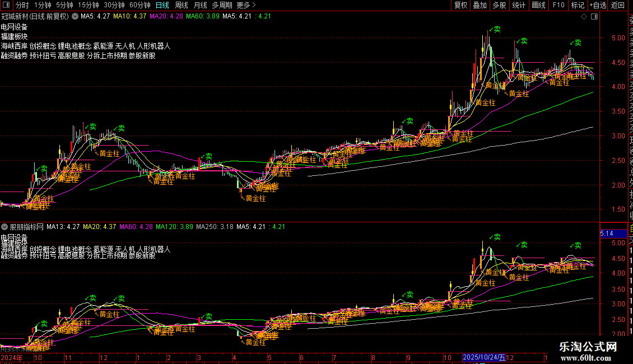The width and height of the screenshot is (633, 364).
Task: Activate the 画线 drawing tool
Action: point(538,5)
